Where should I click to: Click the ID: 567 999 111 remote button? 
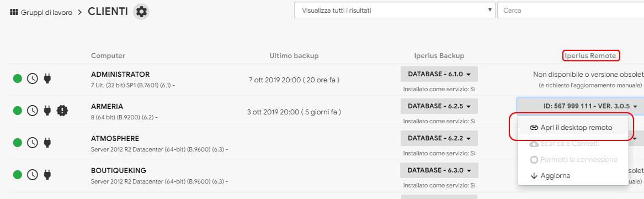(579, 106)
